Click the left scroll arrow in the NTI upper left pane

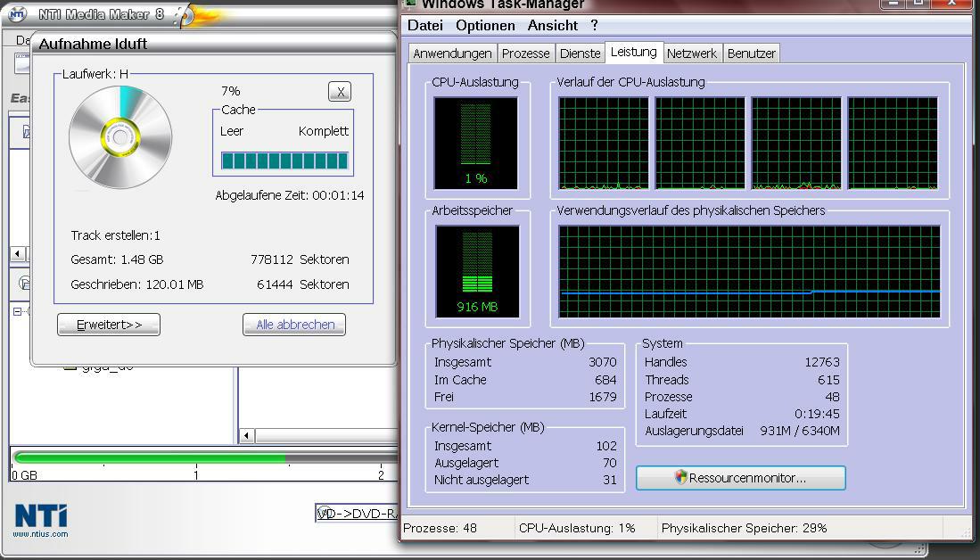pyautogui.click(x=18, y=254)
